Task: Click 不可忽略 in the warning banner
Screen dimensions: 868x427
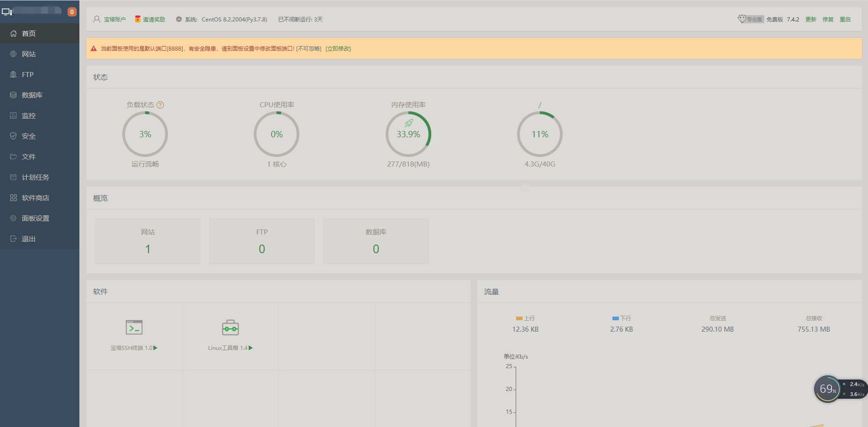Action: tap(309, 49)
